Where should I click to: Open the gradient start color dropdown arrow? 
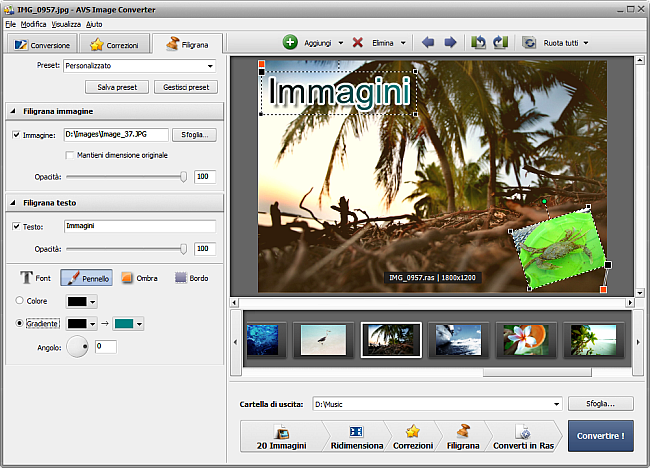click(93, 324)
